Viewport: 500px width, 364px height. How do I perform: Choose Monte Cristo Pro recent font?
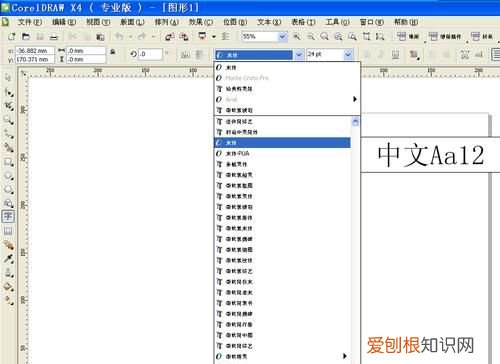click(x=287, y=78)
